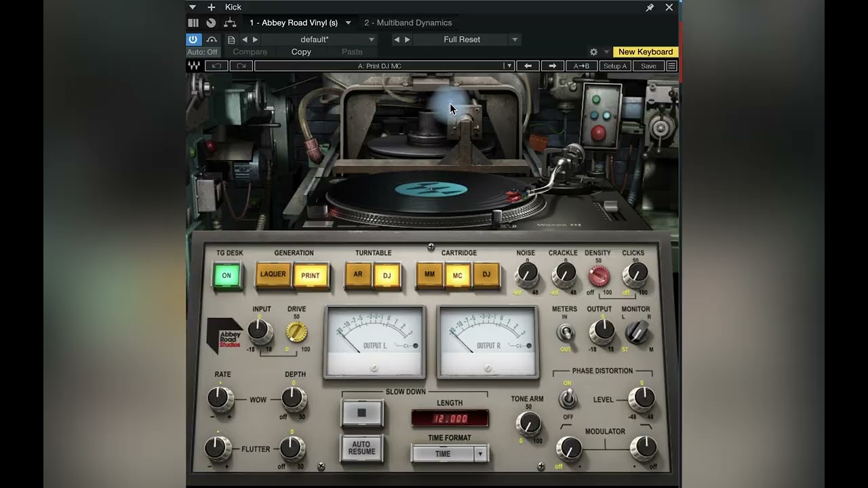Click Auto: Off automation button
This screenshot has height=488, width=868.
point(203,52)
